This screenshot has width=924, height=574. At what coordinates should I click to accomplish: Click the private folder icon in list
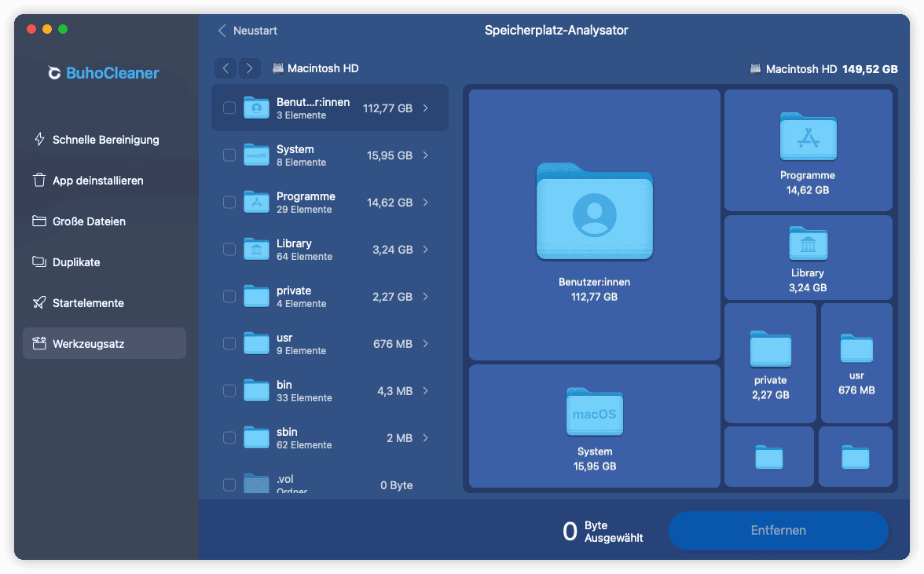point(256,296)
